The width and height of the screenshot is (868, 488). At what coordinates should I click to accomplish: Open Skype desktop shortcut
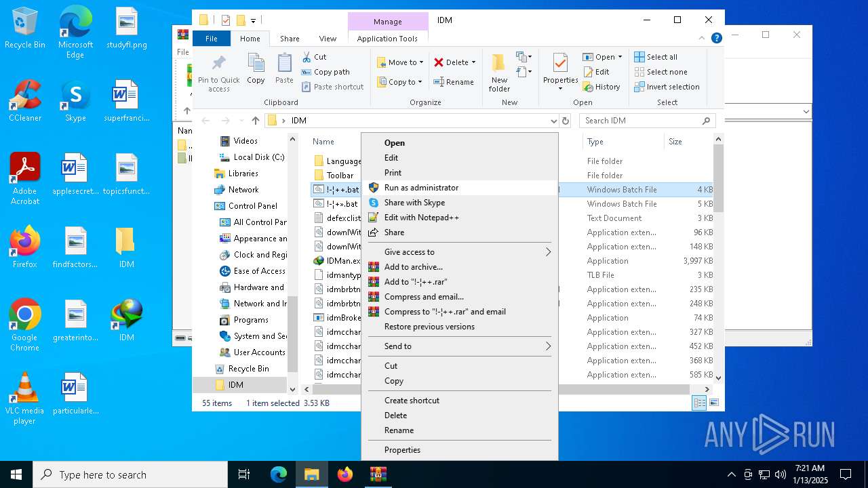(x=75, y=101)
